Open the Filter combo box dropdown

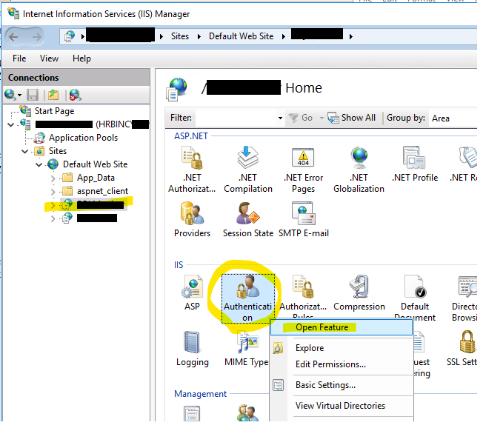pyautogui.click(x=280, y=118)
